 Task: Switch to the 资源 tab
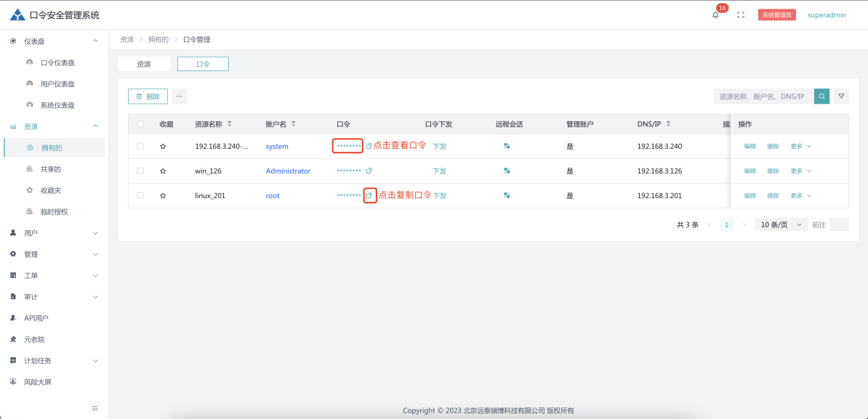pos(144,64)
